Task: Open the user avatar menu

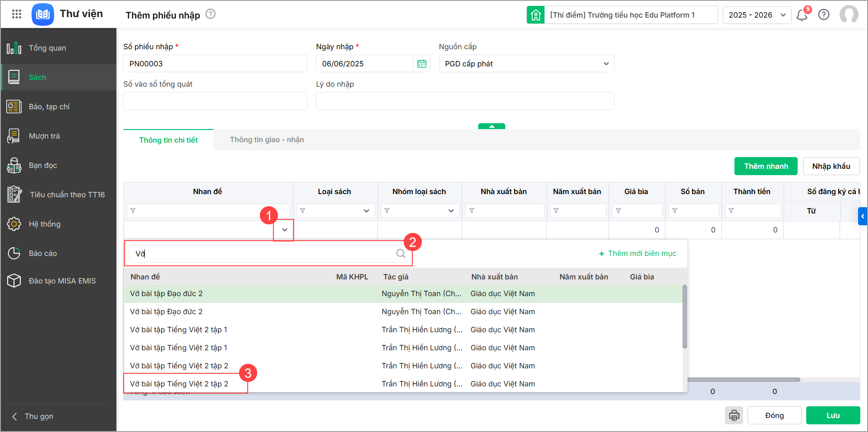Action: pyautogui.click(x=849, y=14)
